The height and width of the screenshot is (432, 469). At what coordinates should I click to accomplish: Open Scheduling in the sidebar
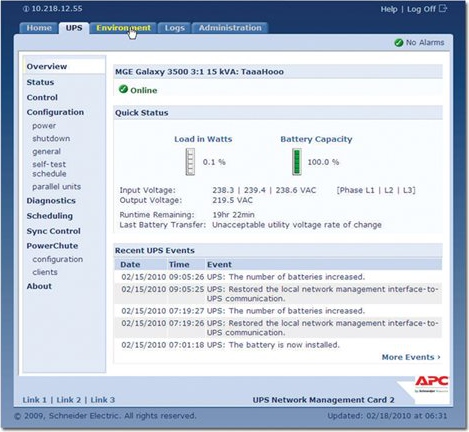[50, 216]
